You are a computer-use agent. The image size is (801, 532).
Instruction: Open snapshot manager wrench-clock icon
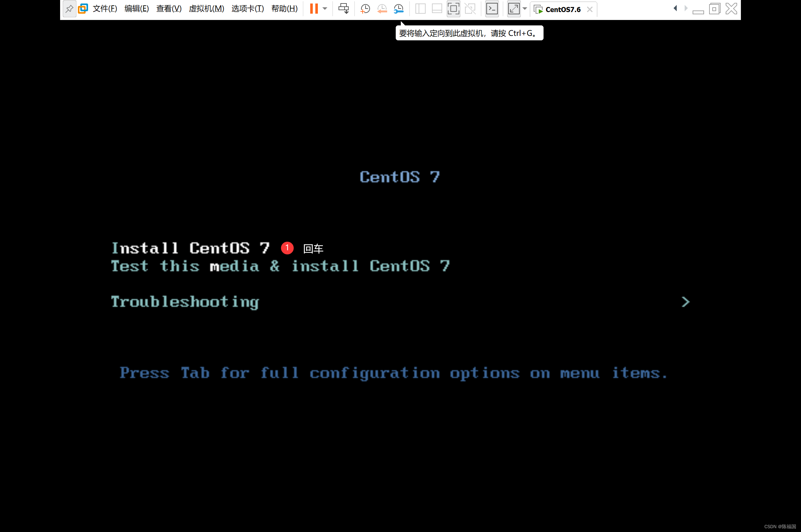click(x=399, y=9)
